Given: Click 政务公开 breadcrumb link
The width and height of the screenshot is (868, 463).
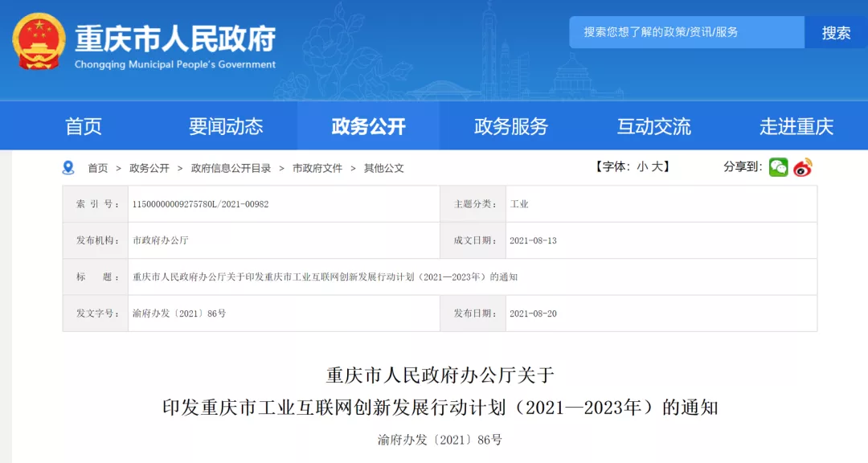Looking at the screenshot, I should coord(149,168).
